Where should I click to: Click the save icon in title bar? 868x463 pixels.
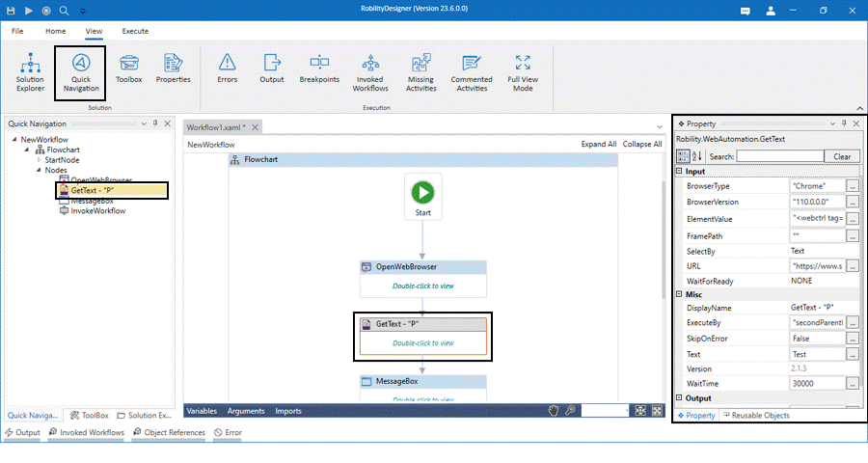[x=11, y=11]
